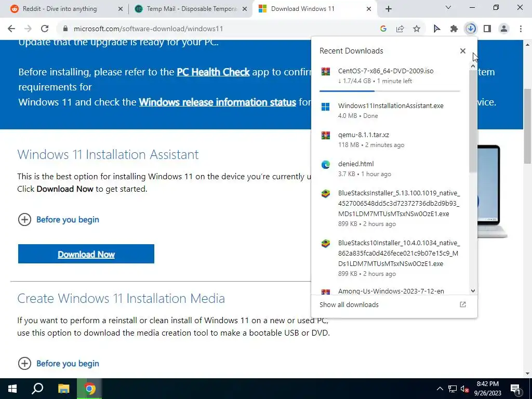Open the tab search dropdown chevron
Image resolution: width=532 pixels, height=399 pixels.
point(448,7)
